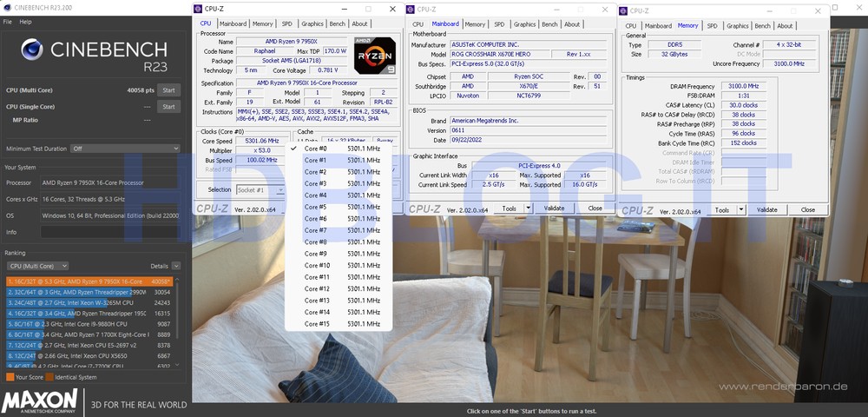868x417 pixels.
Task: Choose Core #4 in the core list
Action: (339, 195)
